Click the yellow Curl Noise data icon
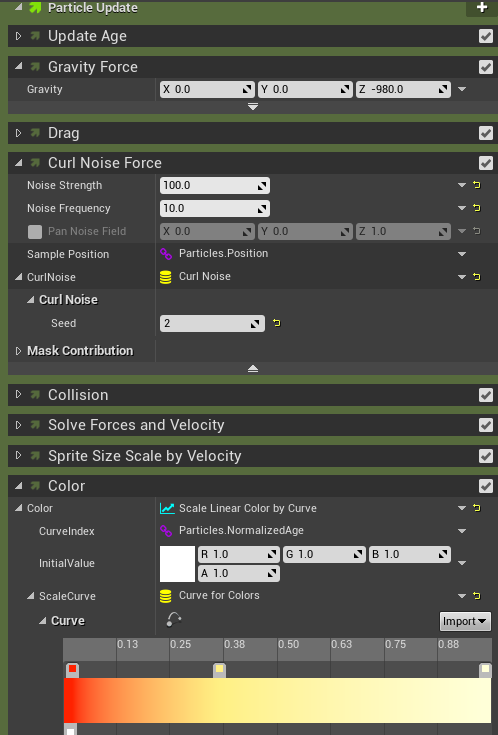Screen dimensions: 498x735 coord(166,277)
